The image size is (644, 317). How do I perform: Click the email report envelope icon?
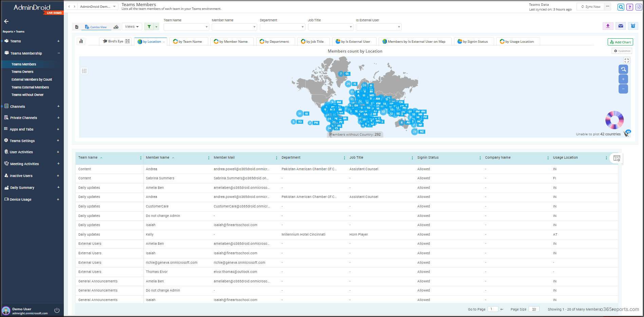tap(621, 26)
